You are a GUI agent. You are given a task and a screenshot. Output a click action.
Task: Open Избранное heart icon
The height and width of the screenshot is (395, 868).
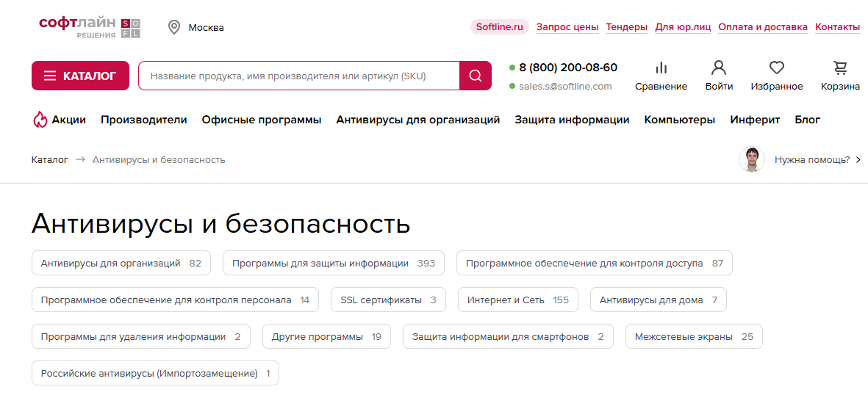point(777,68)
